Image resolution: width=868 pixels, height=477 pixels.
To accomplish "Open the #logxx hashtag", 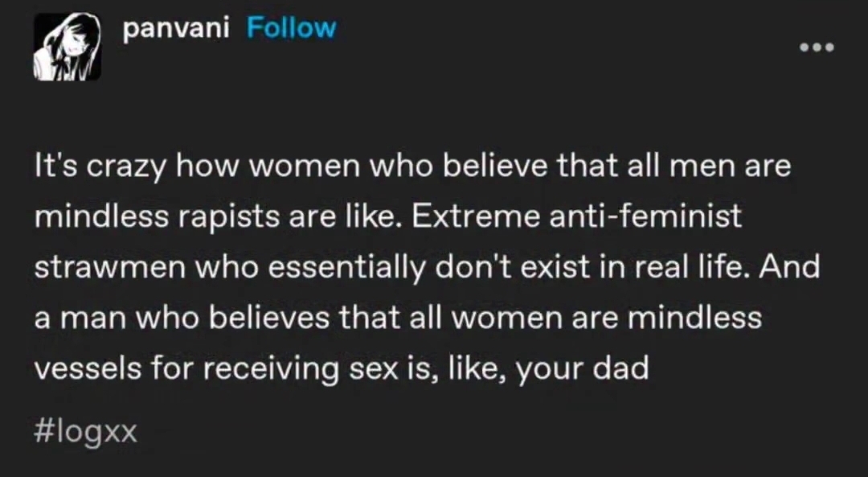I will pos(85,433).
